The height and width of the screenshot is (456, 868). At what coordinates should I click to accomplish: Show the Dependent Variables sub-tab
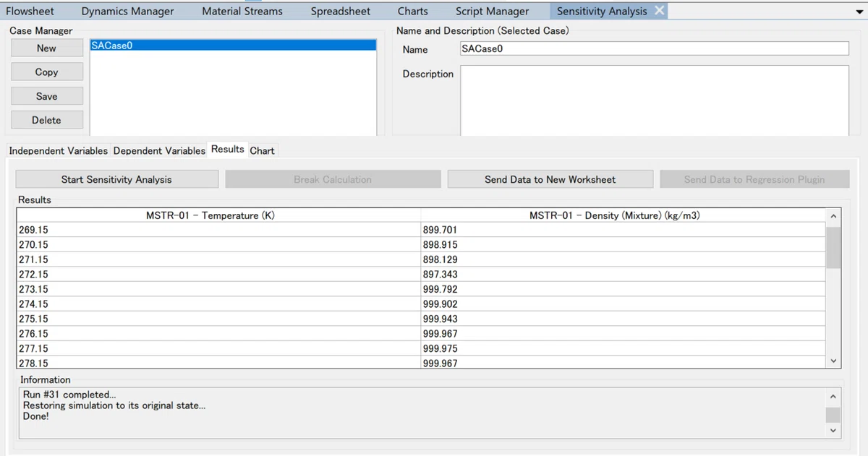pos(159,150)
